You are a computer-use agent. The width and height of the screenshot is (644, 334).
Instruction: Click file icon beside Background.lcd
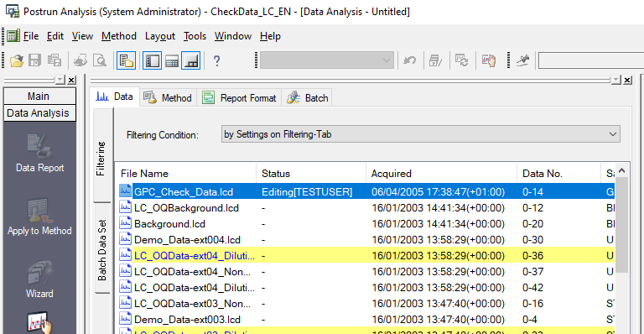125,223
